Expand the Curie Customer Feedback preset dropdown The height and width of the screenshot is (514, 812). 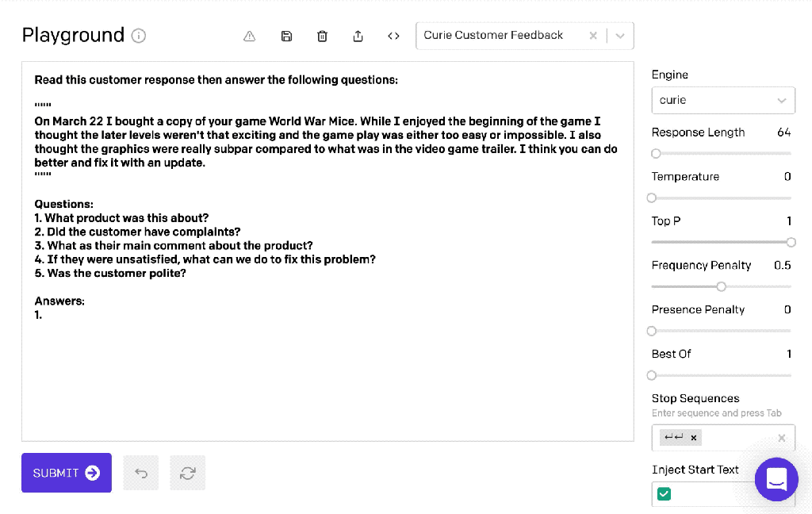620,36
